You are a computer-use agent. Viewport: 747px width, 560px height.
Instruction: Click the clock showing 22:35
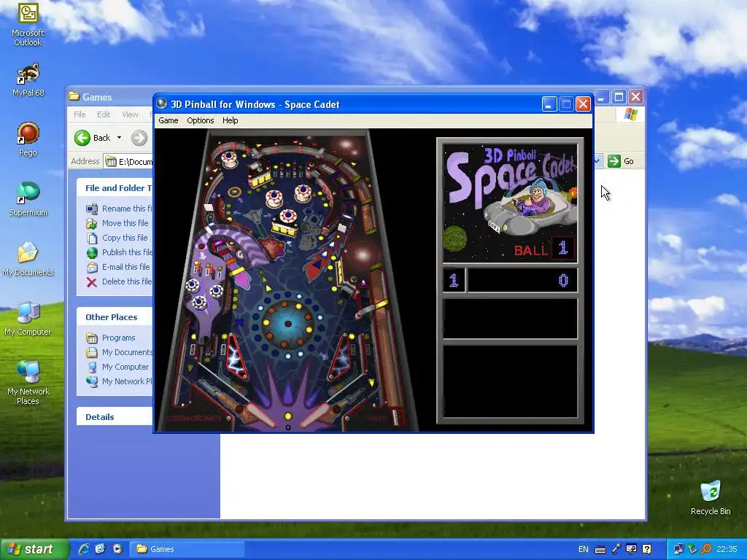(727, 550)
